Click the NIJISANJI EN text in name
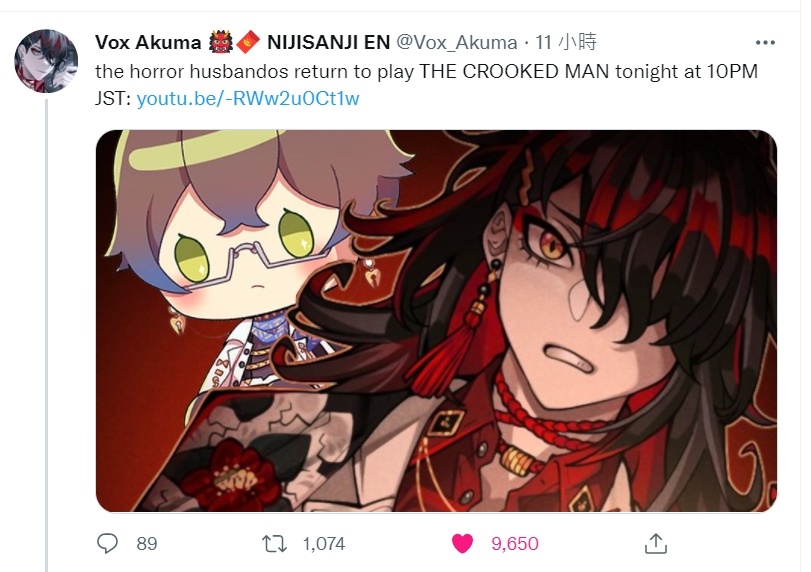Image resolution: width=811 pixels, height=572 pixels. tap(328, 42)
